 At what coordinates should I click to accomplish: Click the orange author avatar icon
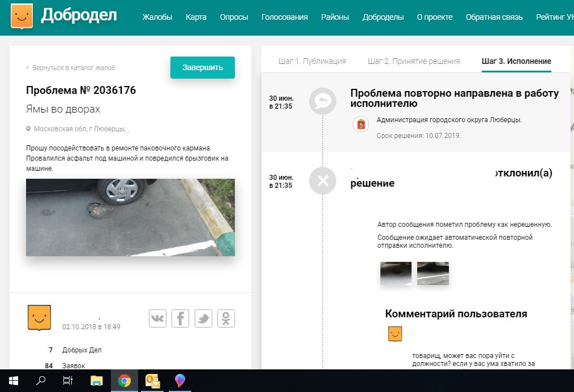coord(39,318)
